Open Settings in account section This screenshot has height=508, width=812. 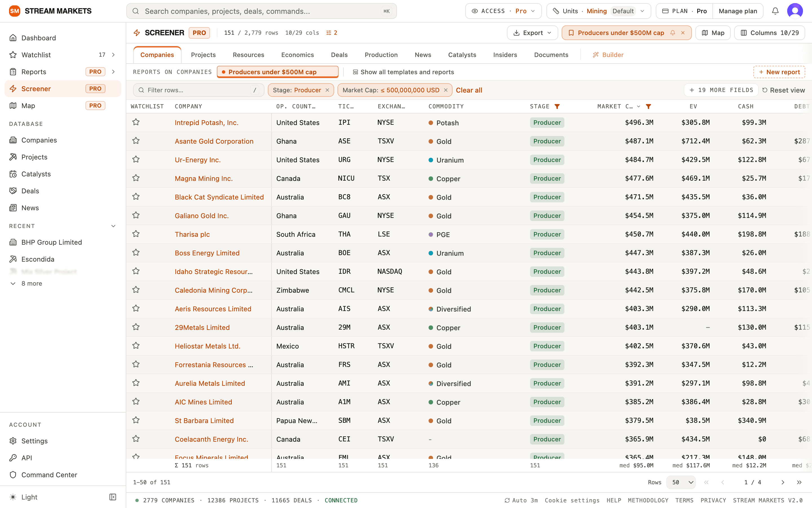[63, 441]
